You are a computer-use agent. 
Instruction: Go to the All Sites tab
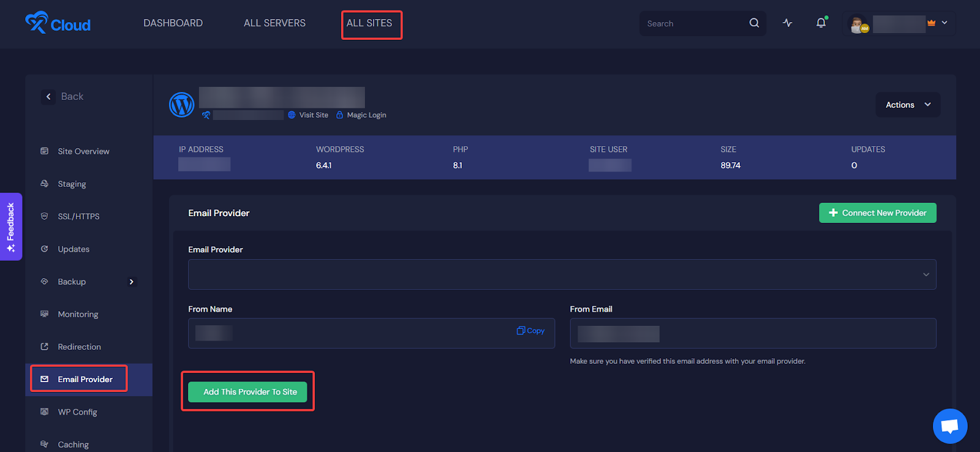tap(369, 23)
